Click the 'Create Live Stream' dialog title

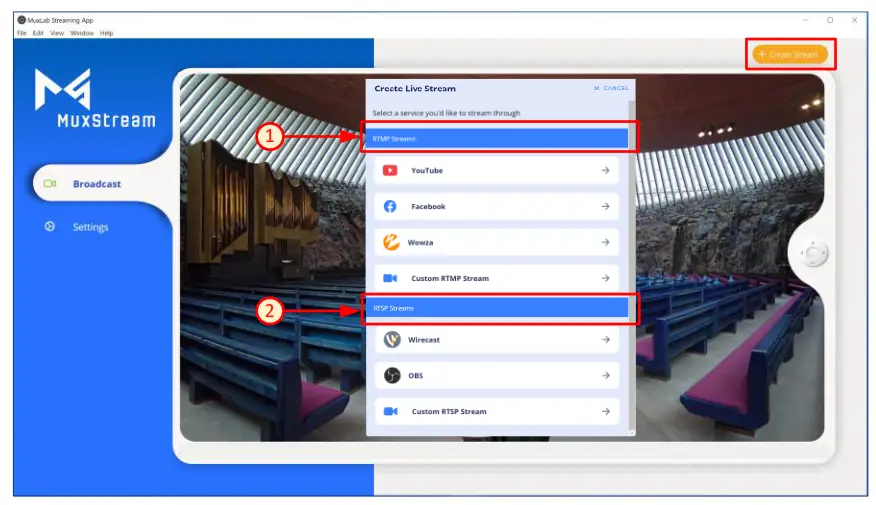point(415,88)
